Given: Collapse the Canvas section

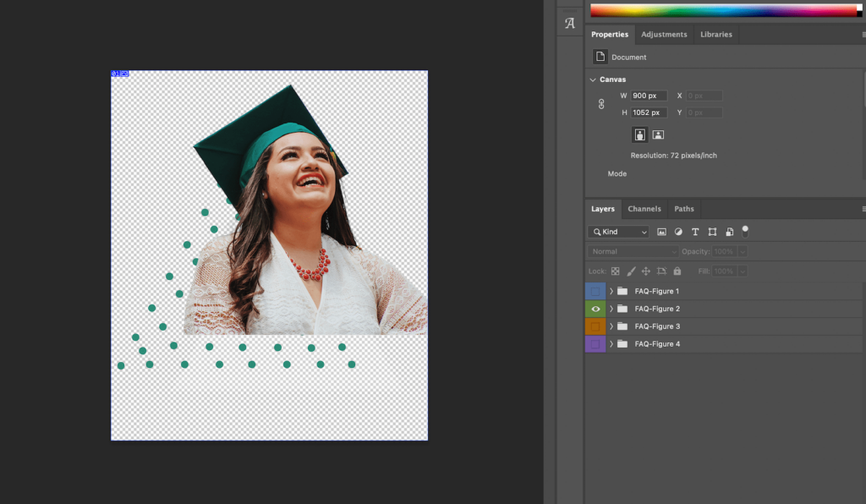Looking at the screenshot, I should (593, 79).
